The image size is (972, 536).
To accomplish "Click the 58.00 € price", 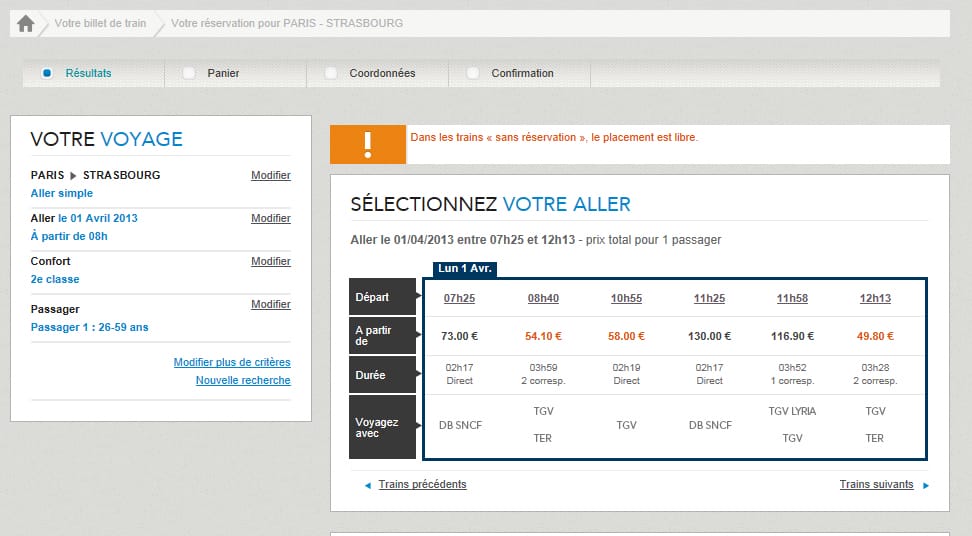I will 626,336.
